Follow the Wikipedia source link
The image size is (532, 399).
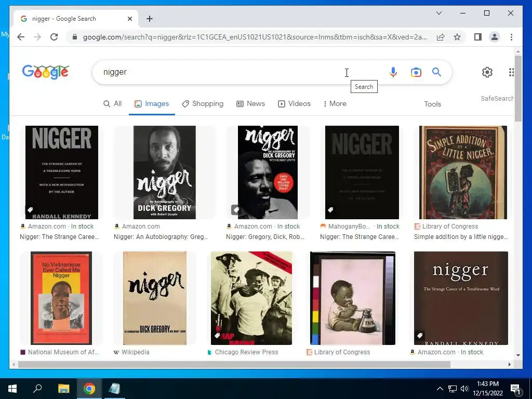(x=131, y=352)
